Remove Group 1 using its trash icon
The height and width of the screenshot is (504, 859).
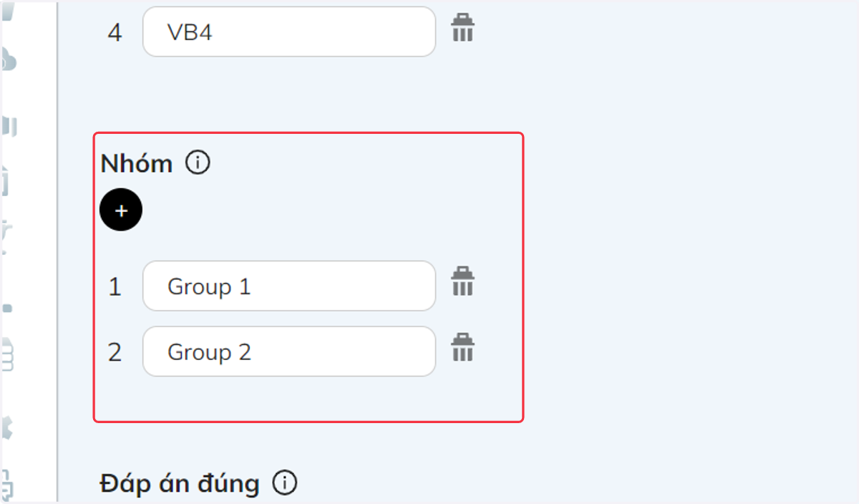462,282
